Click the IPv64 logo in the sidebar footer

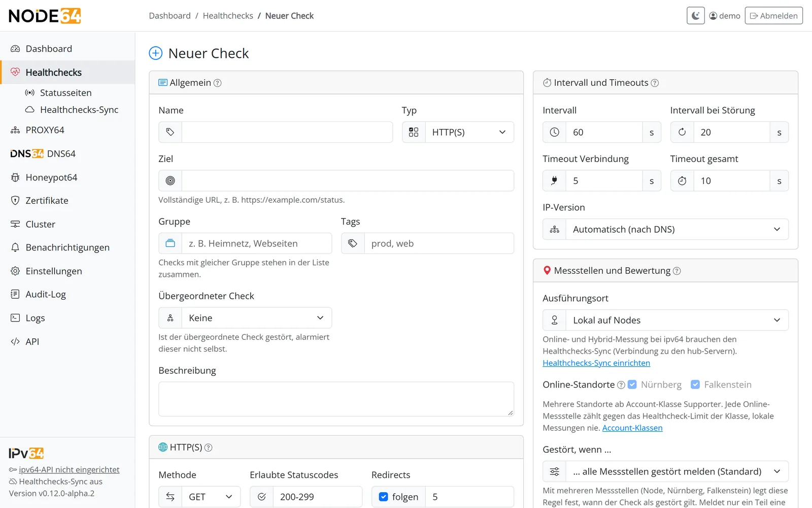tap(26, 453)
